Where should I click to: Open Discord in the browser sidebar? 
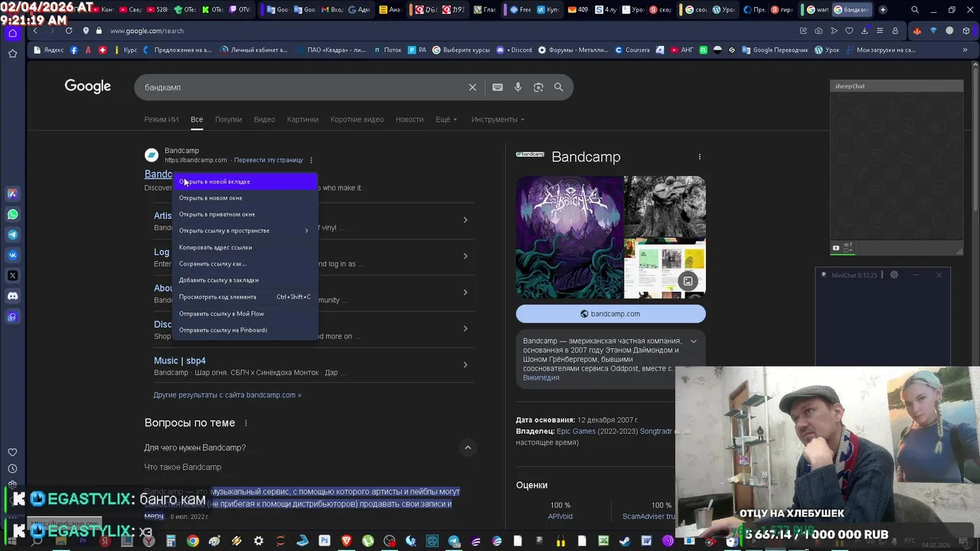pyautogui.click(x=12, y=296)
